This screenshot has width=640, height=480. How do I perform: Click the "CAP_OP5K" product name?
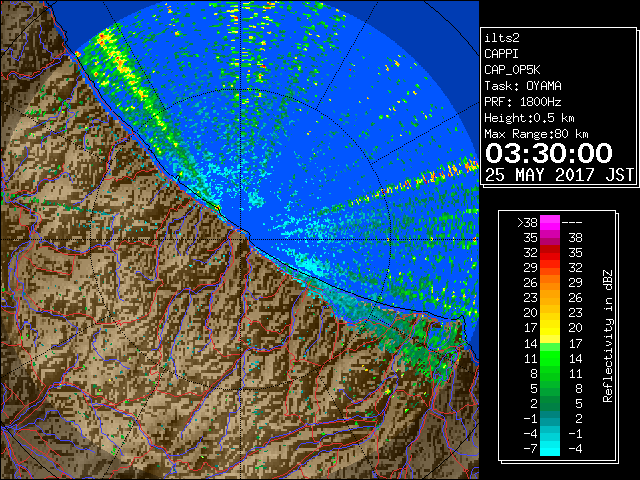point(512,70)
